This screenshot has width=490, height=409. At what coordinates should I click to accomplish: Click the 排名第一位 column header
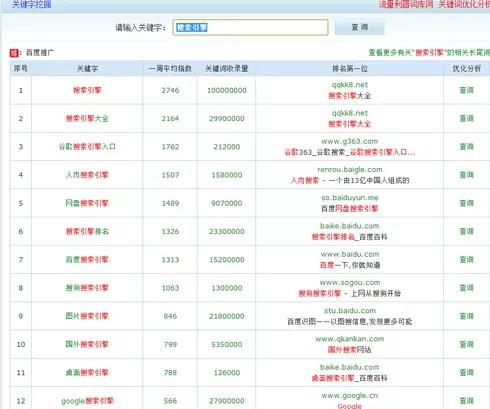[350, 69]
